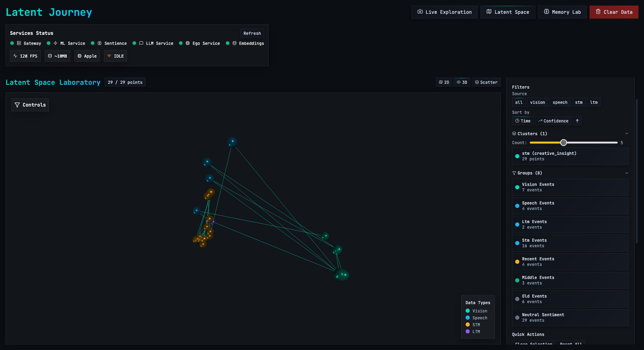644x350 pixels.
Task: Select the stm source filter
Action: 579,102
